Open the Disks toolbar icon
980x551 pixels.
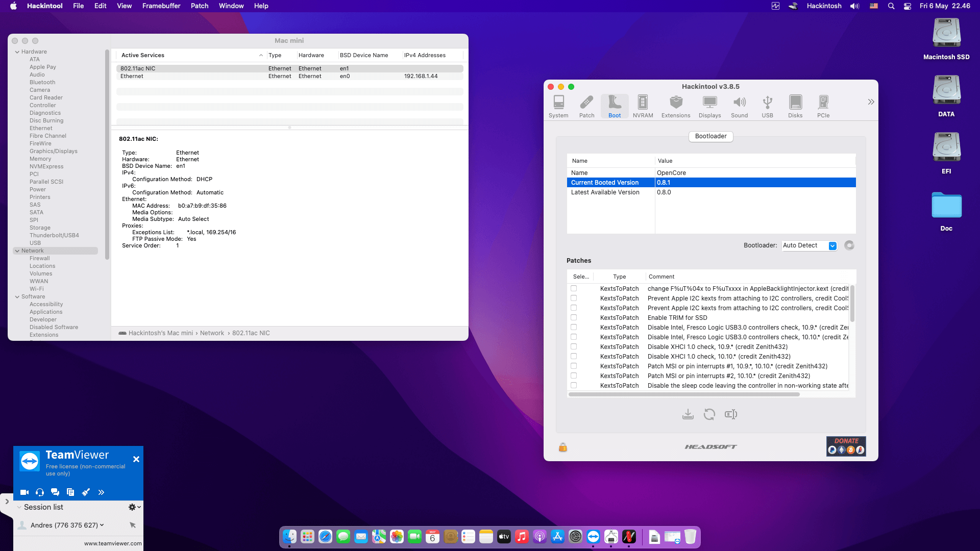(x=795, y=107)
